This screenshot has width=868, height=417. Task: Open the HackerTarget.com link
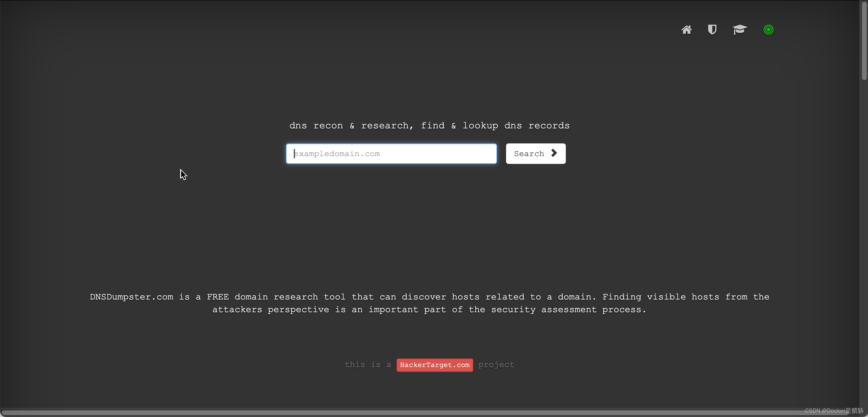point(434,365)
